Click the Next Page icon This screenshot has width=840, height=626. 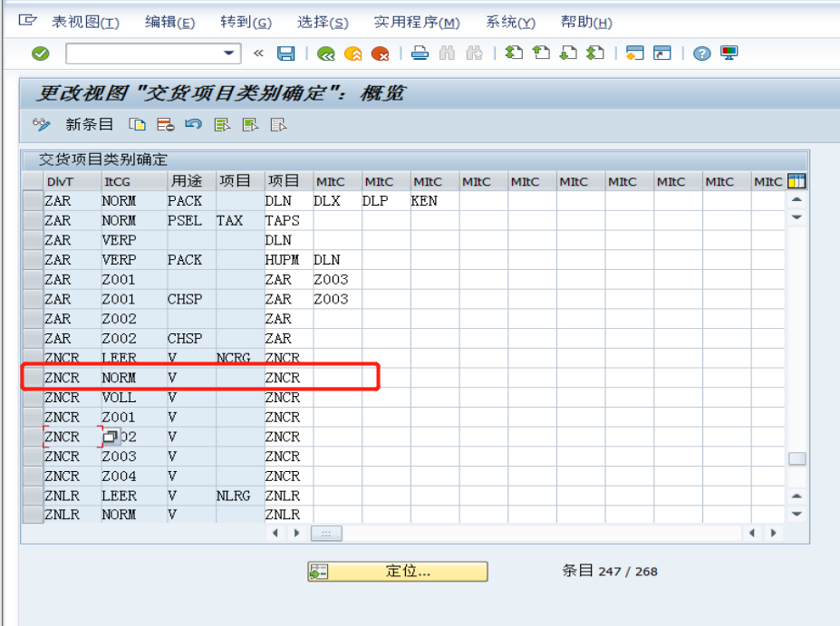pos(568,53)
